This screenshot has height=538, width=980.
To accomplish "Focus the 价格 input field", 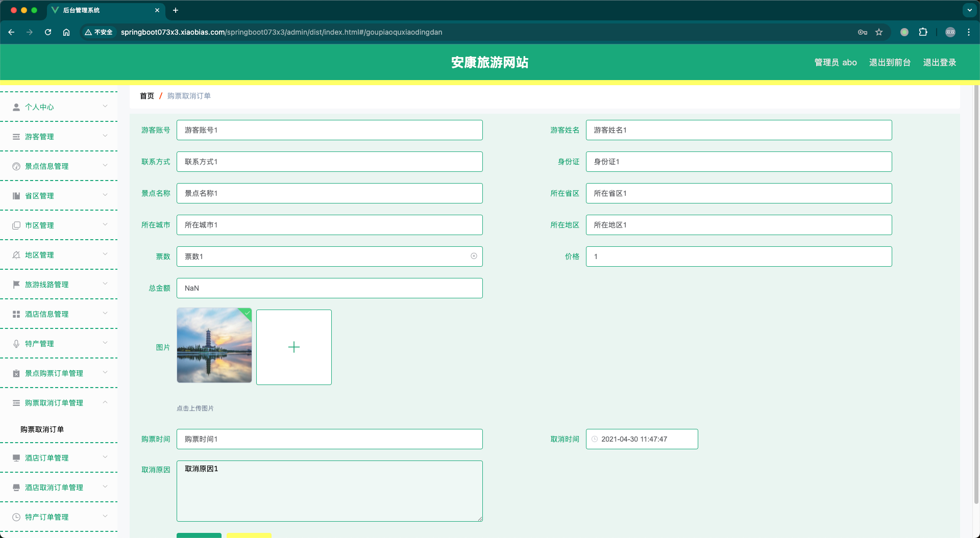I will (739, 257).
